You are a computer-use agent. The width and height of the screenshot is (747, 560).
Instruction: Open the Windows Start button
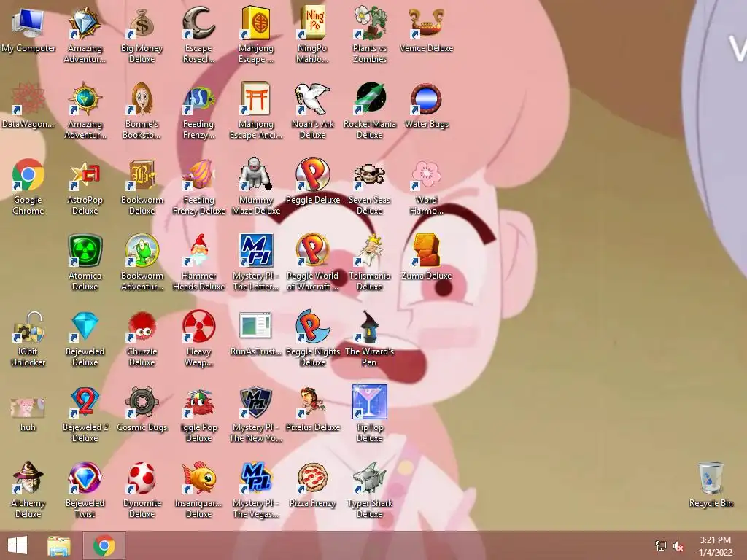18,545
